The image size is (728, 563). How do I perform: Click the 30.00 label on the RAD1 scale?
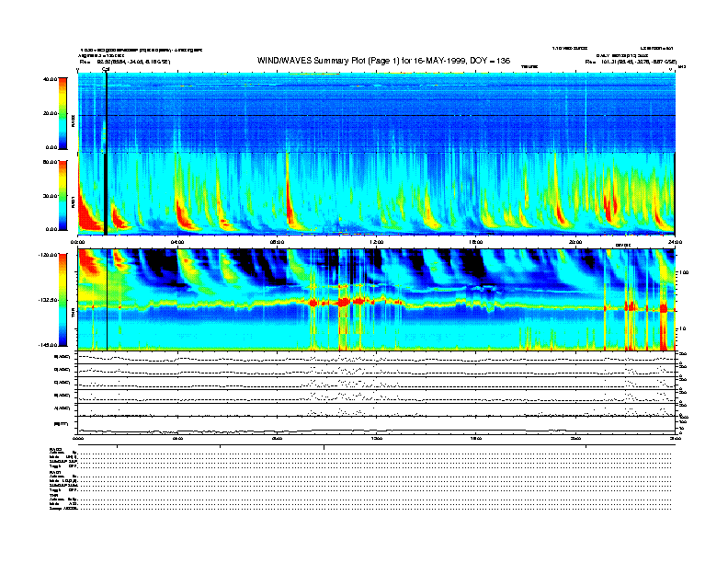click(x=50, y=196)
